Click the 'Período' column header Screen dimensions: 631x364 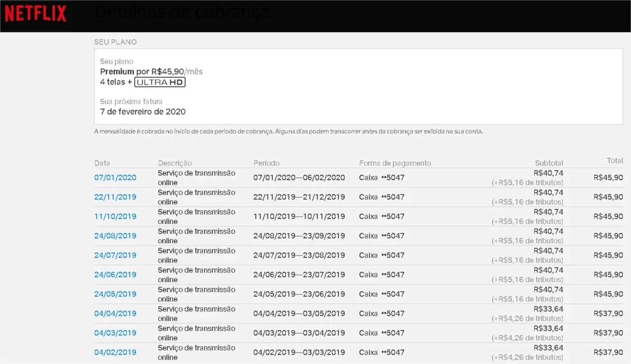click(266, 163)
